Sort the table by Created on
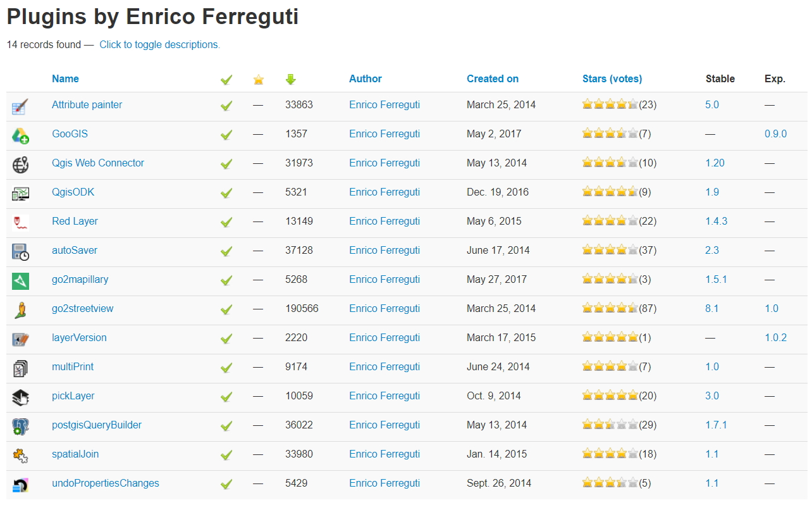The image size is (812, 505). [x=492, y=79]
